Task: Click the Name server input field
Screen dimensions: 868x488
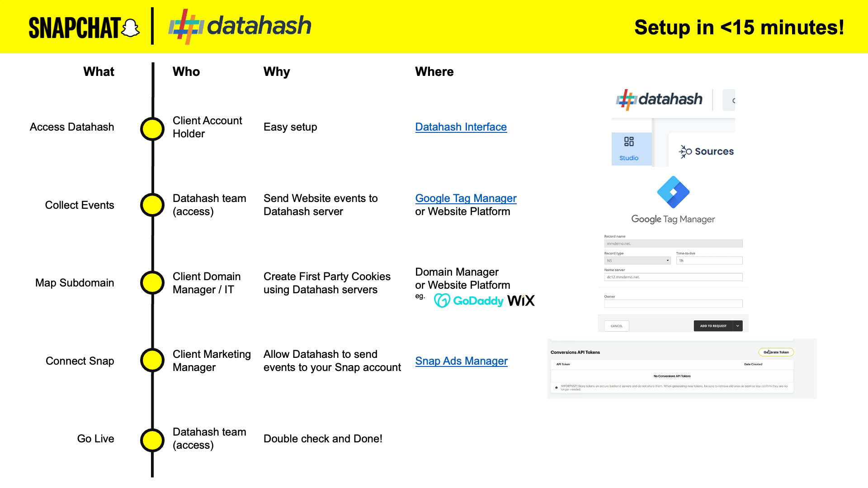Action: point(673,277)
